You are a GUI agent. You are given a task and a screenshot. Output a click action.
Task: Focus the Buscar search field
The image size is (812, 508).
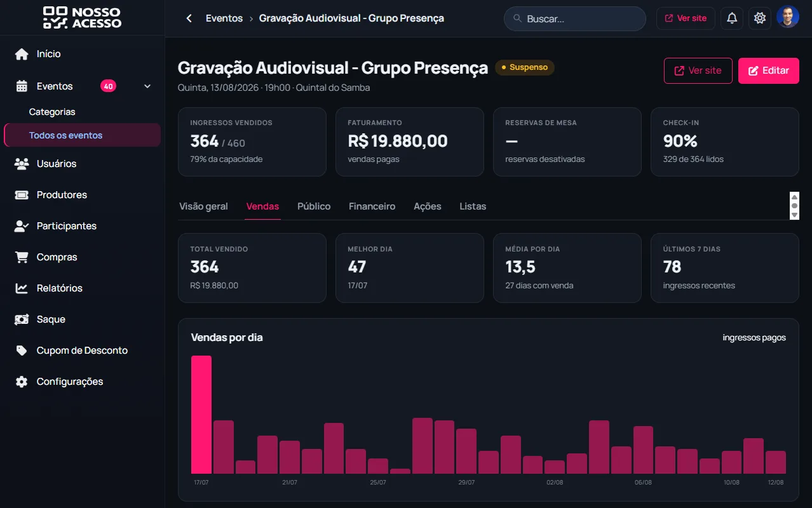575,18
